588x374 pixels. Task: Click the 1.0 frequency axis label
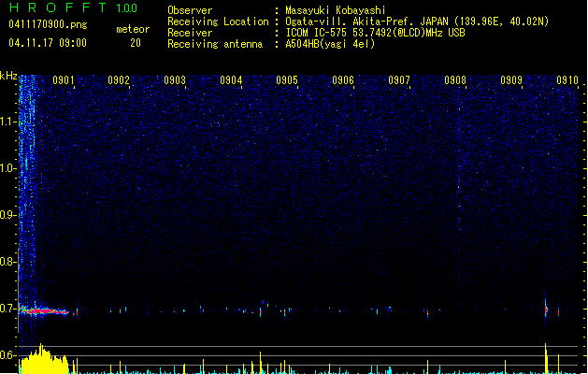click(7, 168)
